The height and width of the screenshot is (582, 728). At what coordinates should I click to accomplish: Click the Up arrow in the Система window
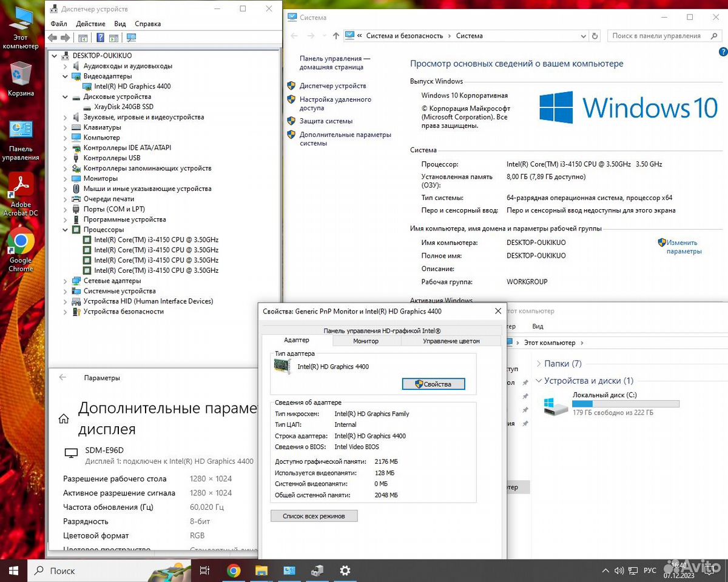click(x=336, y=36)
